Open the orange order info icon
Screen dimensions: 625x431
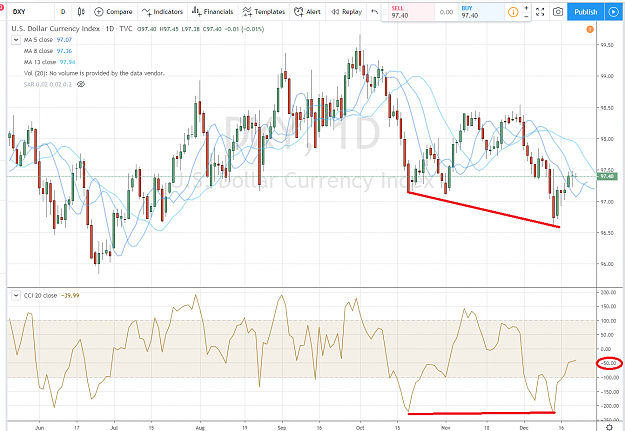(513, 12)
